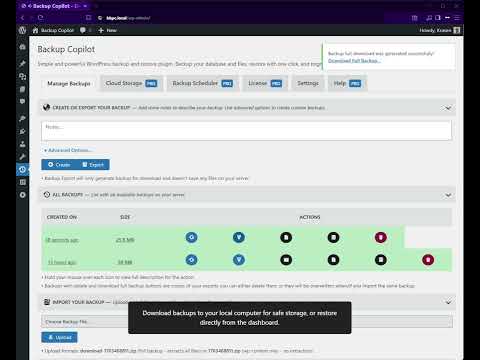Open the Tools wrench icon in sidebar
Image resolution: width=480 pixels, height=360 pixels.
point(22,157)
